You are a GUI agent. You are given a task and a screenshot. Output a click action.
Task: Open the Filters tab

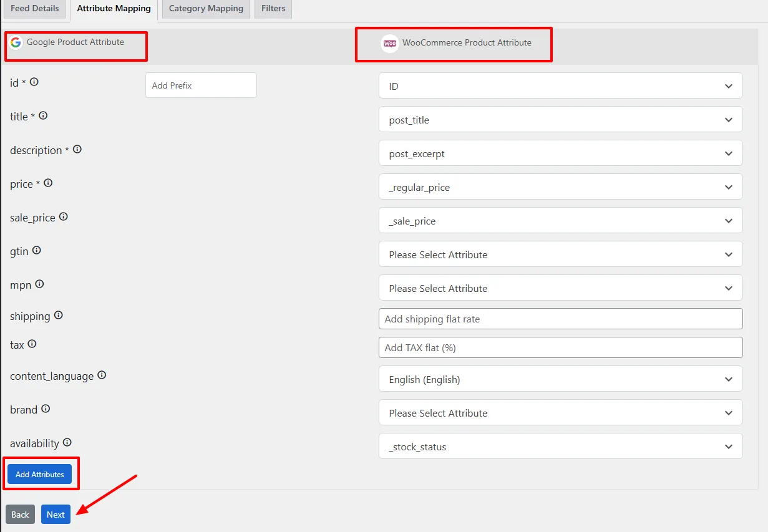pos(273,9)
